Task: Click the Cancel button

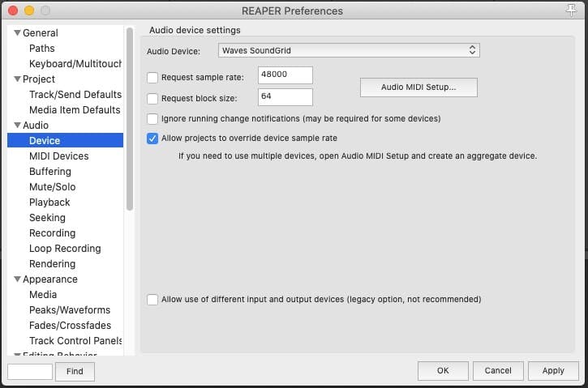Action: pyautogui.click(x=498, y=371)
